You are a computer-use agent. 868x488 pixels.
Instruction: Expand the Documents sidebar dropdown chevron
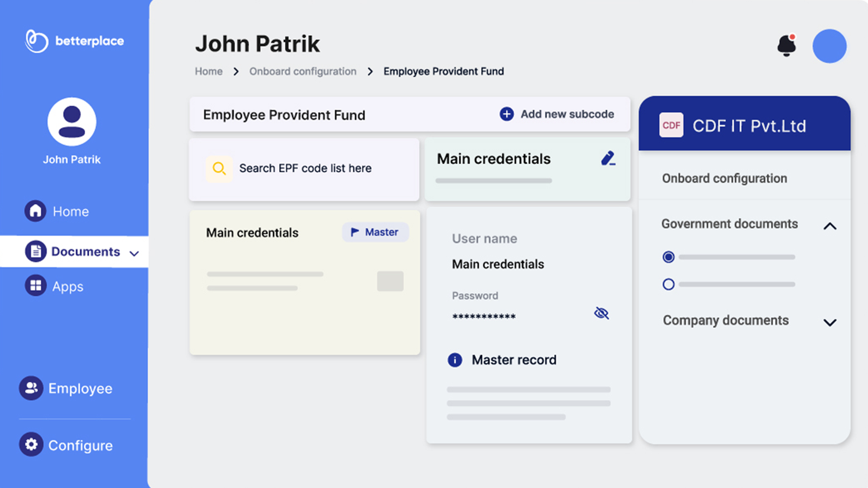click(134, 253)
